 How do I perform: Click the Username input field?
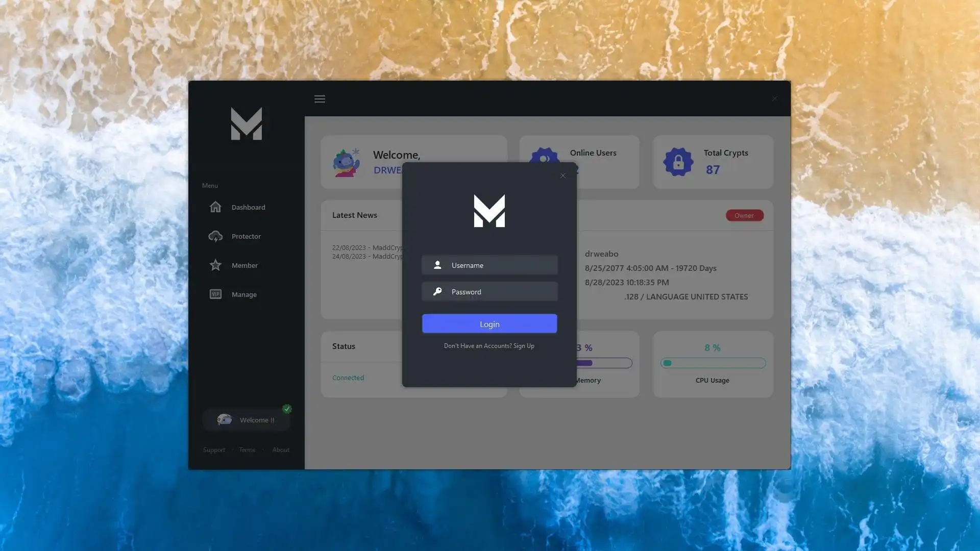490,265
